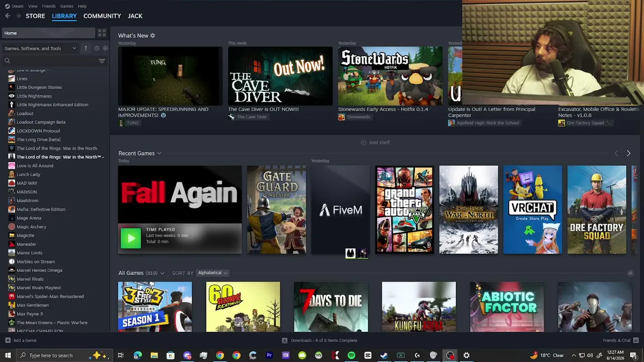The width and height of the screenshot is (644, 362).
Task: Open What's New settings gear
Action: coord(152,36)
